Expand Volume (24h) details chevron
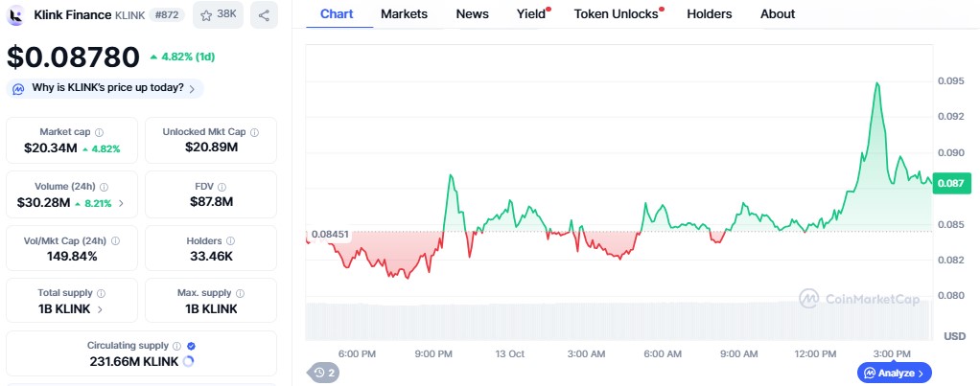Image resolution: width=980 pixels, height=386 pixels. click(x=121, y=203)
